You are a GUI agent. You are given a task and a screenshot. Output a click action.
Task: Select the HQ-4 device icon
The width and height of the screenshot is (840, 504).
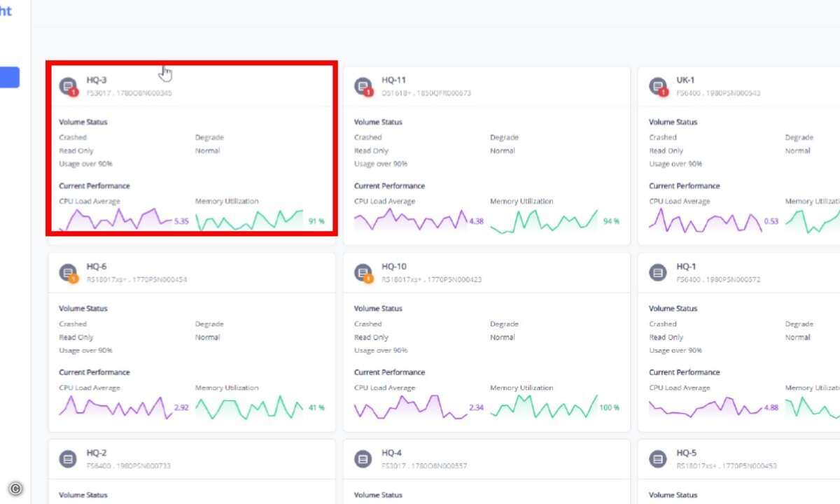click(363, 459)
